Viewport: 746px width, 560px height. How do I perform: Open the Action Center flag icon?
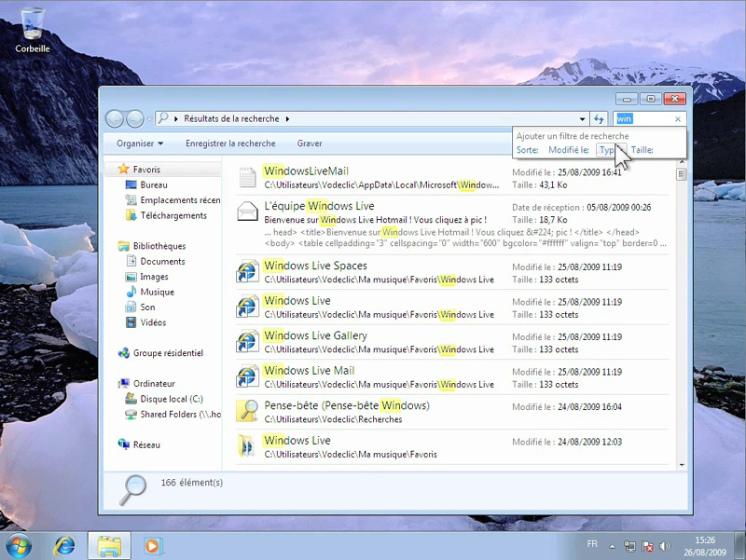[x=647, y=547]
